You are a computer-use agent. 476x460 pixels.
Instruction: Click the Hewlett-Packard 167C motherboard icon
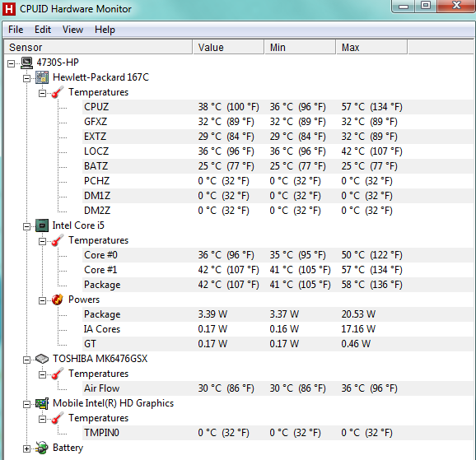click(42, 77)
